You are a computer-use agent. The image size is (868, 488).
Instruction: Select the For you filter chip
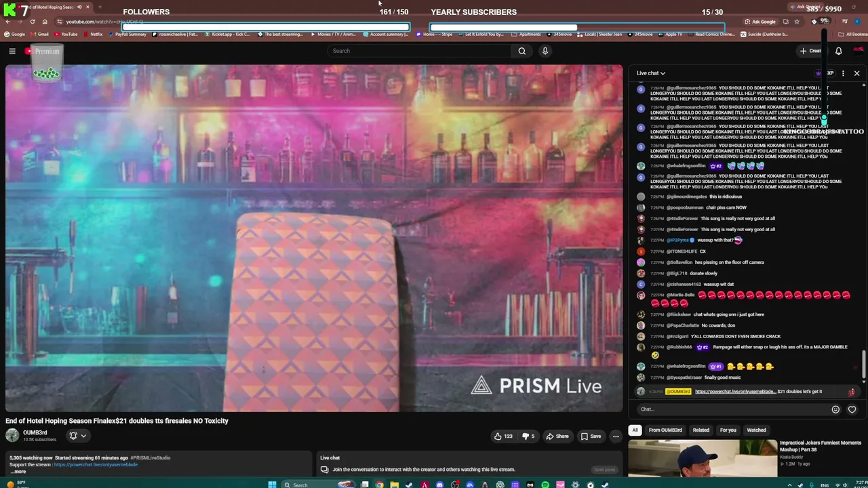tap(728, 430)
